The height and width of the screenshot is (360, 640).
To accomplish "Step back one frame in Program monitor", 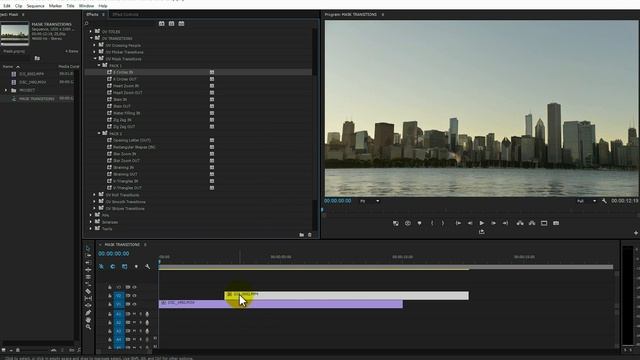I will pos(470,223).
